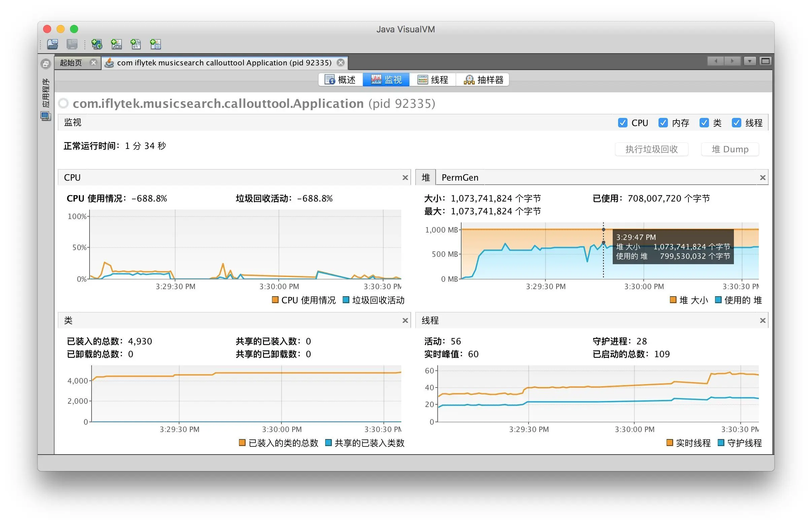Click the 堆 Dump button
The width and height of the screenshot is (812, 525).
coord(730,149)
